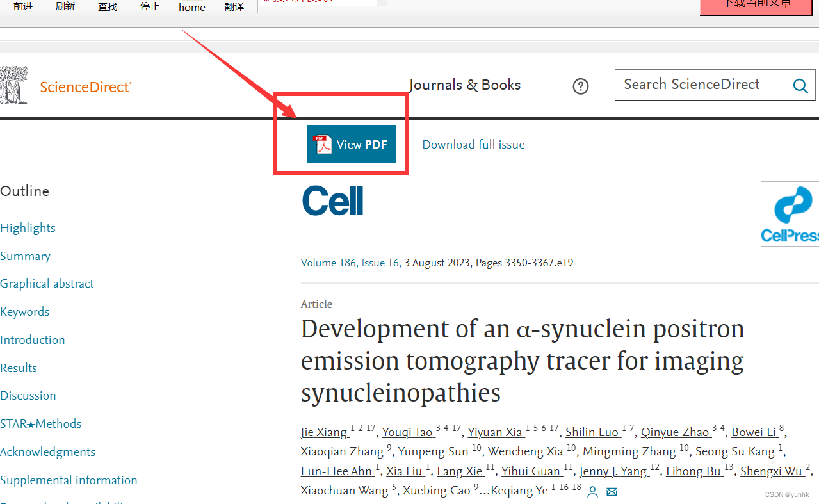Open author Shengxi Wu

(x=772, y=471)
